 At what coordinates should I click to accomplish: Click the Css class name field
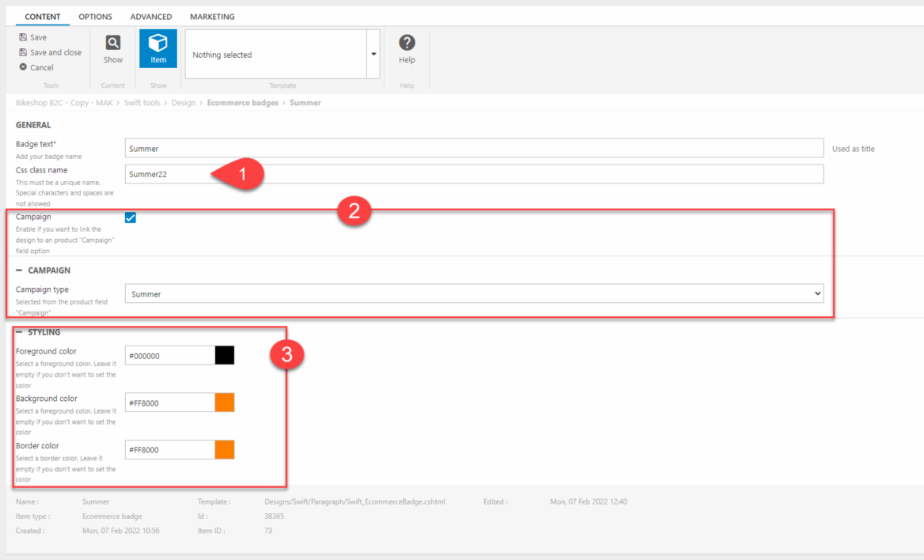click(x=474, y=174)
